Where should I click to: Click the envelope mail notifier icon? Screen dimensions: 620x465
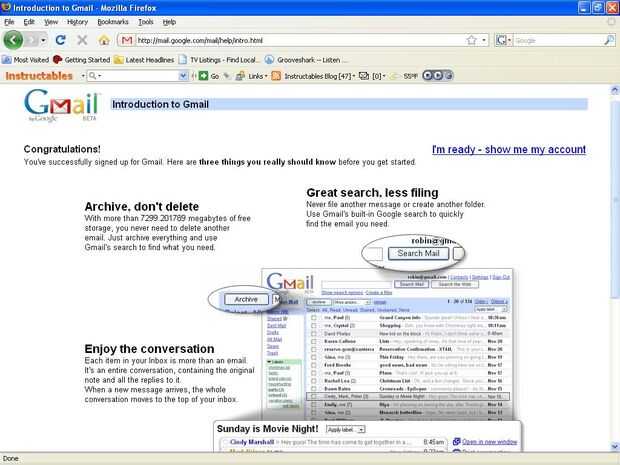point(364,76)
